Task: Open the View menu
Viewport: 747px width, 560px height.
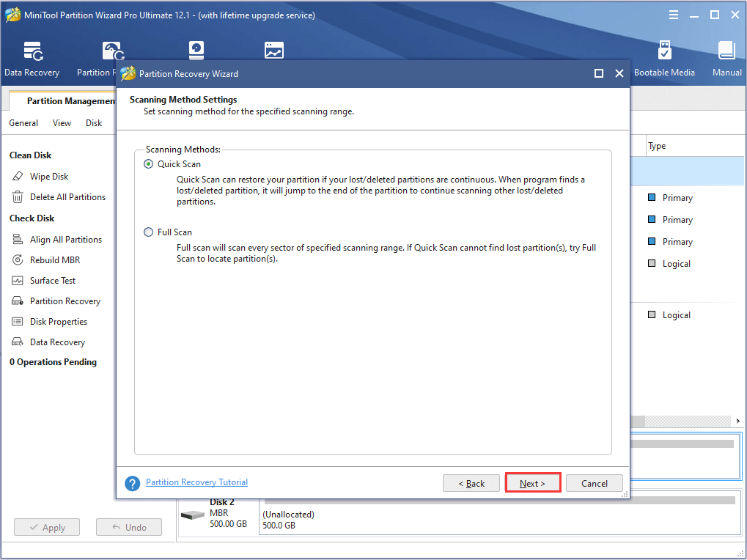Action: tap(62, 123)
